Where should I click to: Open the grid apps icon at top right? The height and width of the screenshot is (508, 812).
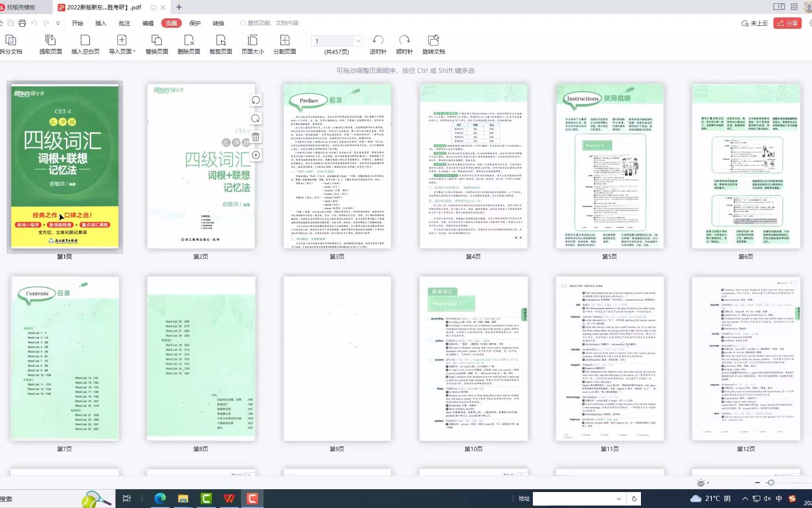tap(794, 7)
